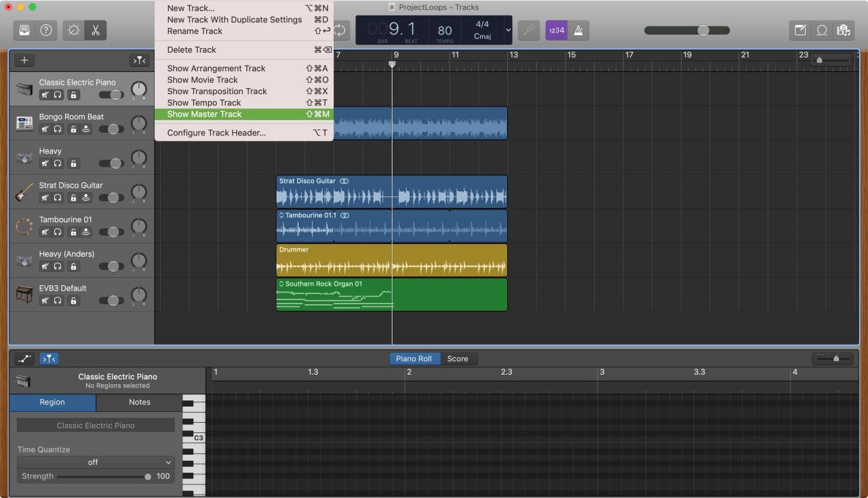This screenshot has width=868, height=498.
Task: Toggle the 1234 Count-in button
Action: click(x=556, y=30)
